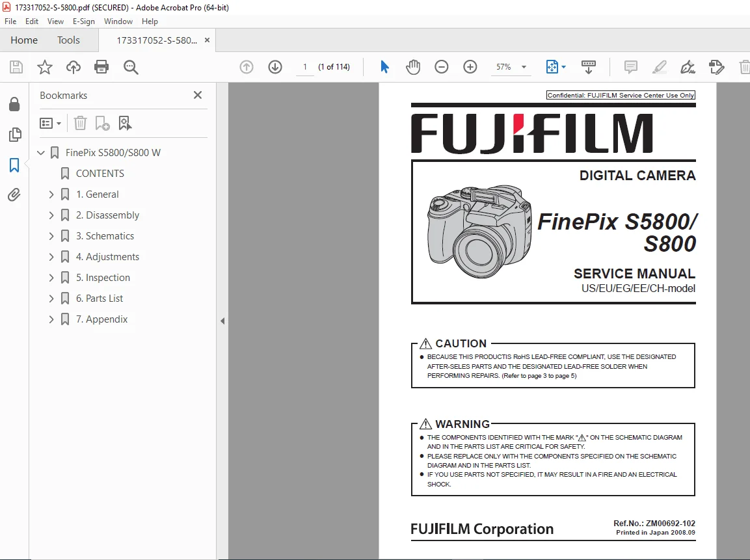Viewport: 750px width, 560px height.
Task: Select the 3. Schematics bookmark label
Action: point(105,235)
